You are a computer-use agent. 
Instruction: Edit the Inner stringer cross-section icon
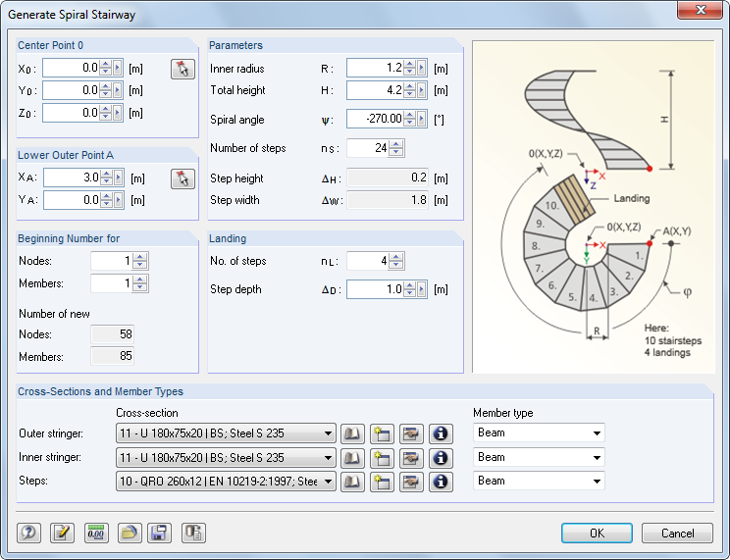coord(411,458)
